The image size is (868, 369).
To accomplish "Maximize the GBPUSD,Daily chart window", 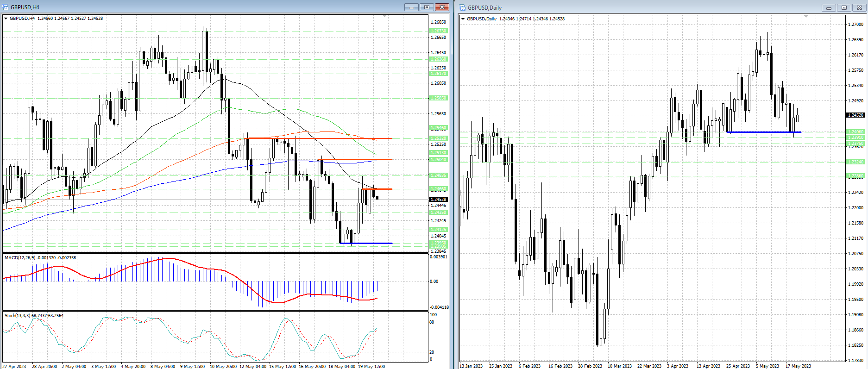I will pos(844,7).
